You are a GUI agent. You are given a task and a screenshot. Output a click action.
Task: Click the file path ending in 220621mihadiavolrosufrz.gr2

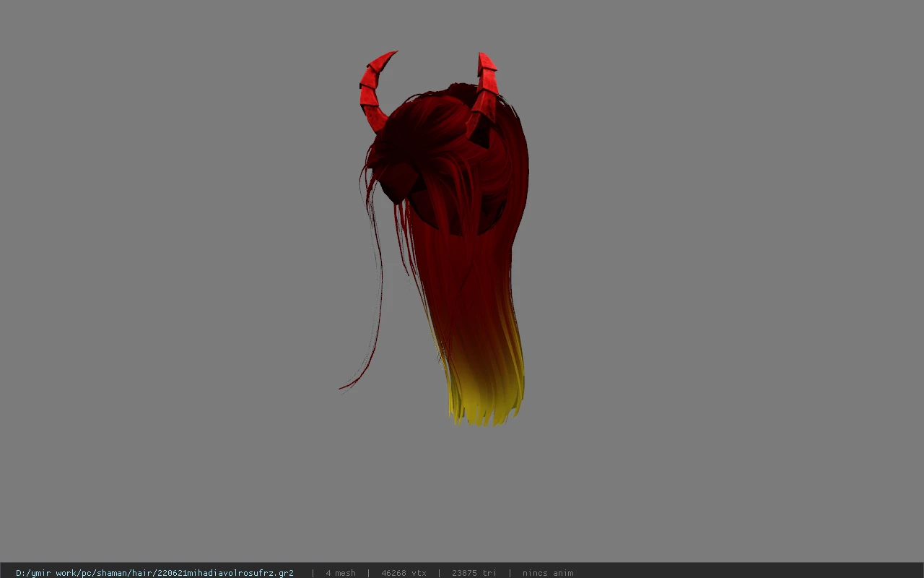[x=154, y=573]
